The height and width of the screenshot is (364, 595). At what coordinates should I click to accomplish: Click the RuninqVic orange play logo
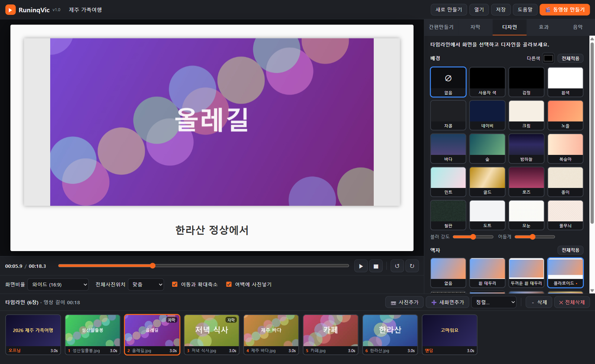[x=10, y=10]
